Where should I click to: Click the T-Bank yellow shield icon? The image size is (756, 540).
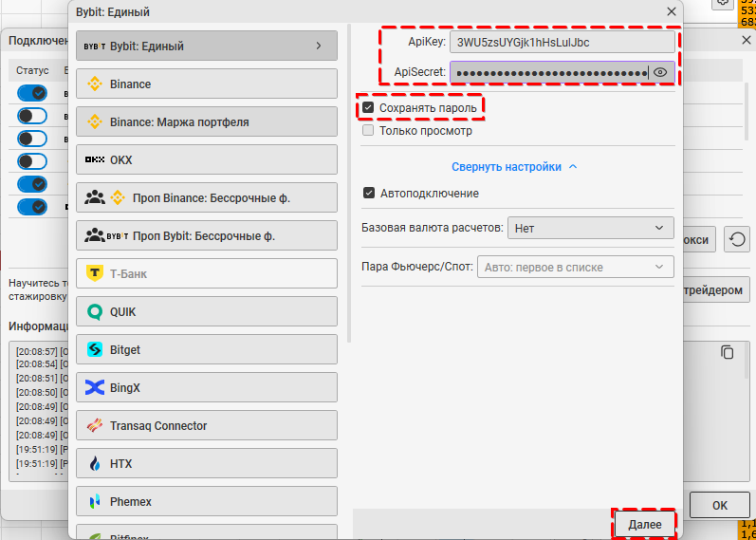95,273
